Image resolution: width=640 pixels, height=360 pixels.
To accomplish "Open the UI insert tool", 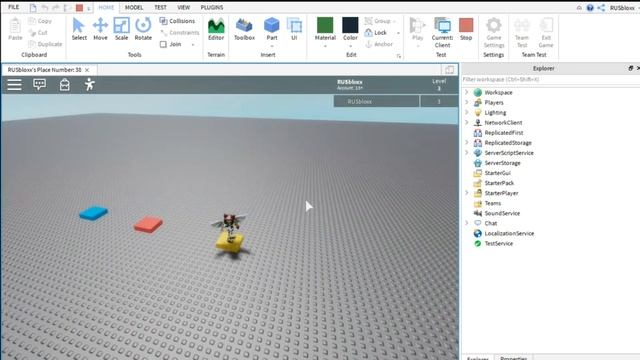I will pos(294,29).
